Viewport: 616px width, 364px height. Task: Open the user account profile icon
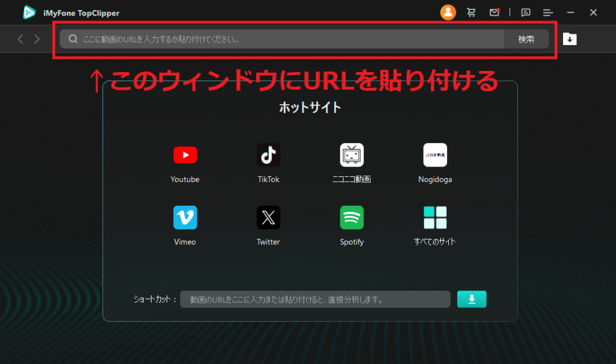[x=448, y=13]
